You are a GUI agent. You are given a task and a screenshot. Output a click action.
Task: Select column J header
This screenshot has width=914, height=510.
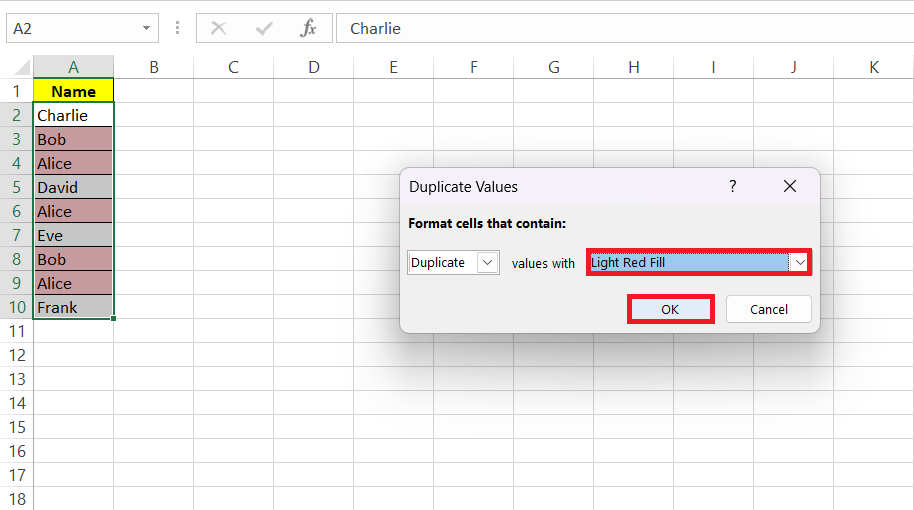pos(793,67)
